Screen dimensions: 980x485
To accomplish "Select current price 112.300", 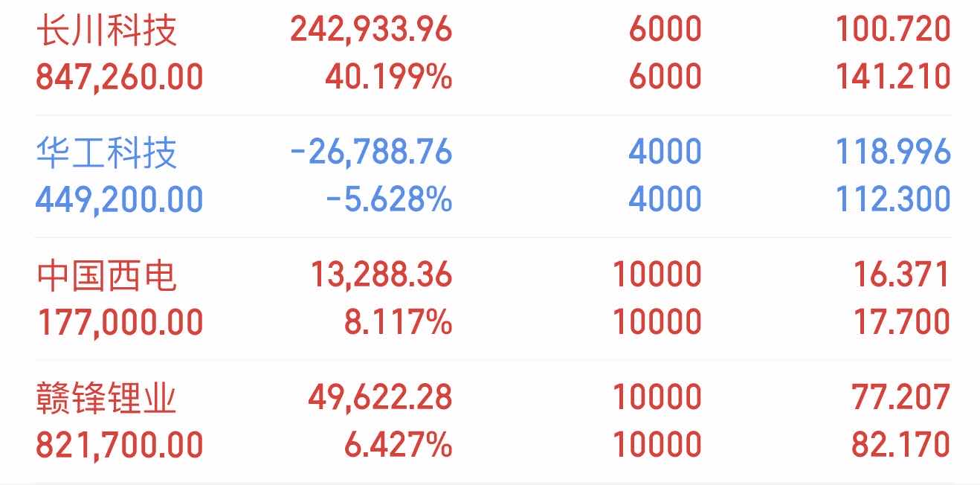I will pos(893,199).
